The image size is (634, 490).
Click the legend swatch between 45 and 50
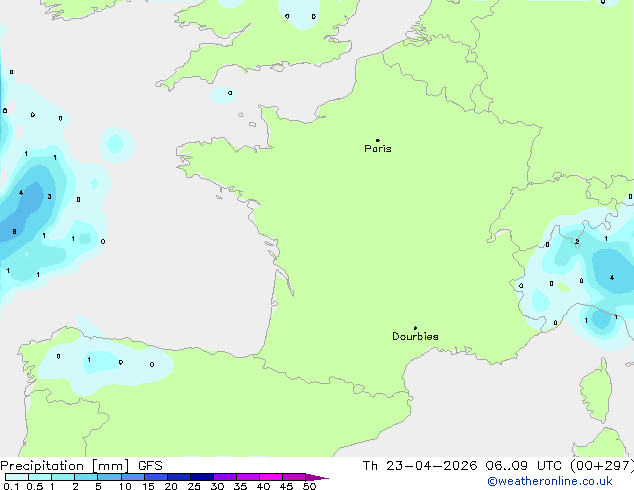(x=294, y=477)
